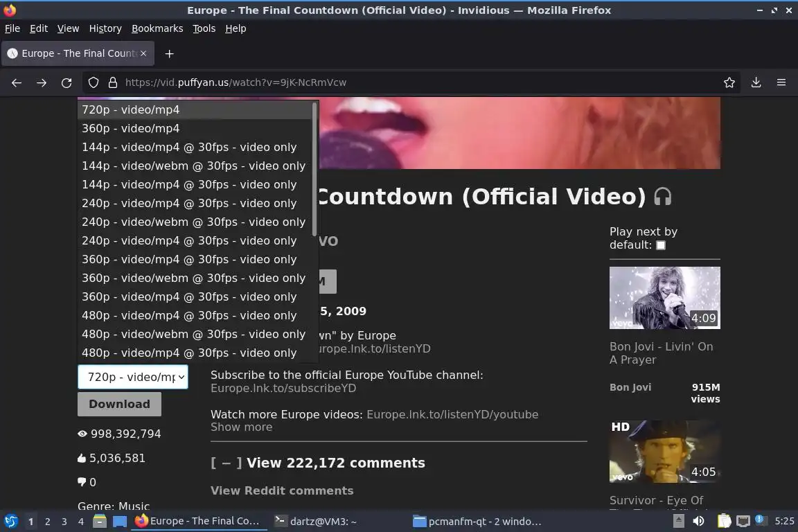Open Europe.lnk.to/listenYD/youtube link
Viewport: 798px width, 532px height.
click(x=452, y=414)
